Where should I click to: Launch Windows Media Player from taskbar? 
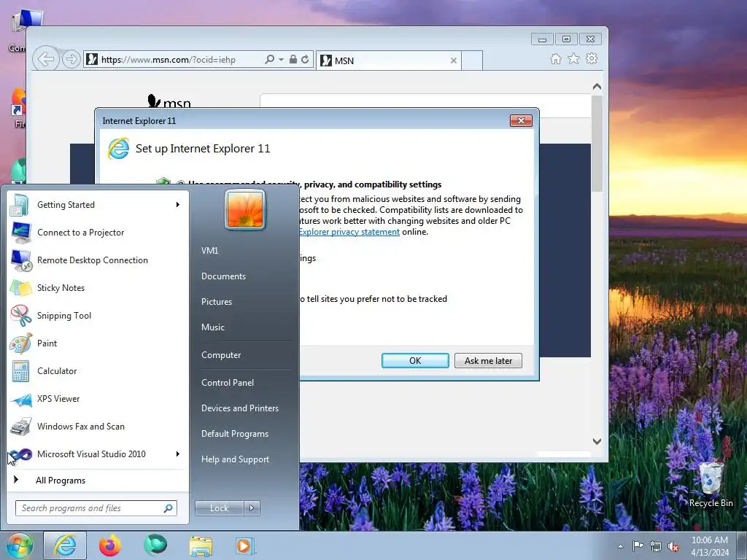[x=246, y=545]
